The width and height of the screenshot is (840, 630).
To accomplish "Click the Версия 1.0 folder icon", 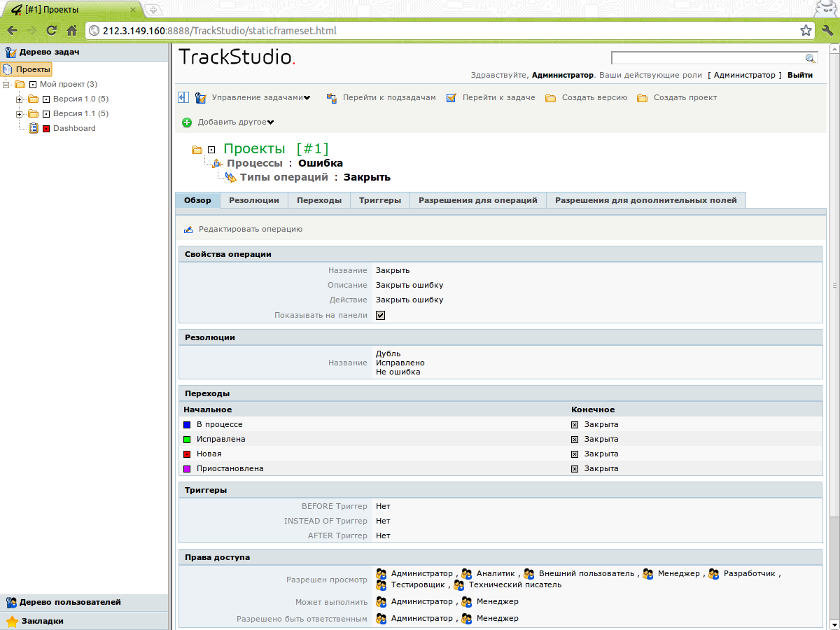I will pyautogui.click(x=33, y=99).
